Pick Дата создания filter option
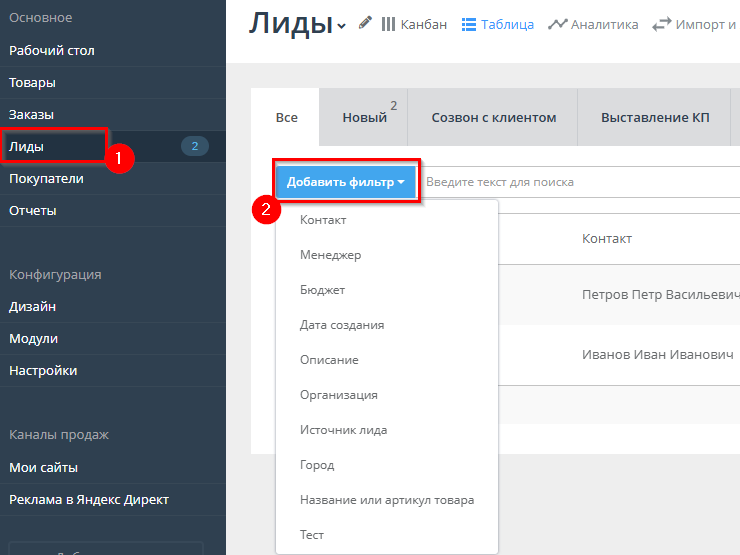Image resolution: width=740 pixels, height=555 pixels. click(342, 325)
